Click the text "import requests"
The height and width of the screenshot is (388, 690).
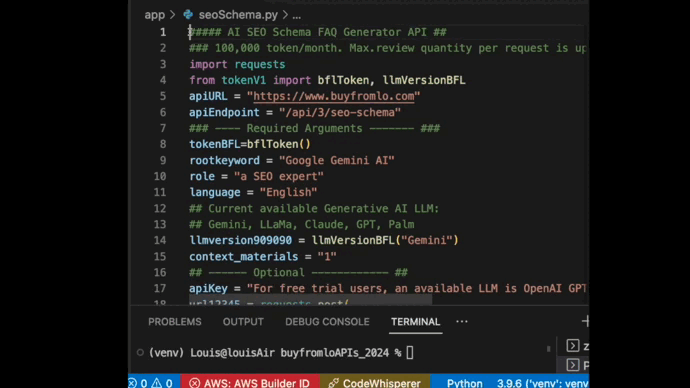237,64
